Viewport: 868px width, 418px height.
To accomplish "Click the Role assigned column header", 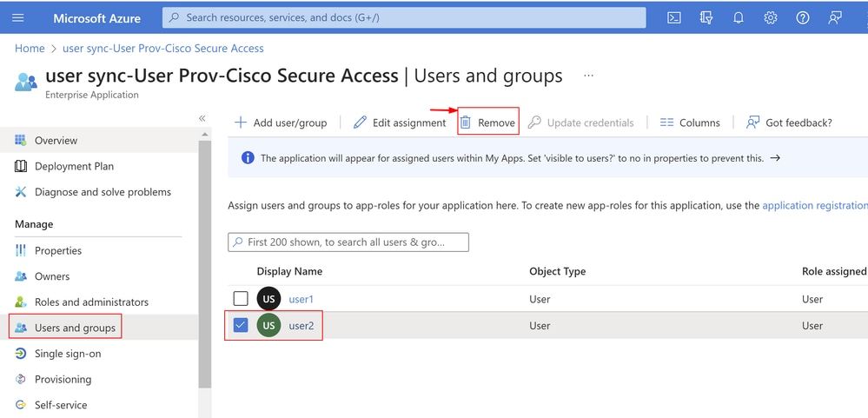I will point(834,271).
